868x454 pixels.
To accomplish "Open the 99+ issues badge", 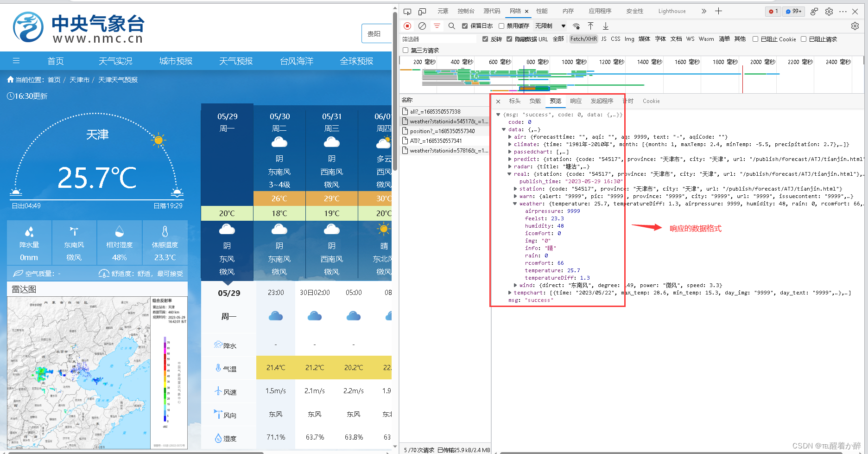I will 794,11.
